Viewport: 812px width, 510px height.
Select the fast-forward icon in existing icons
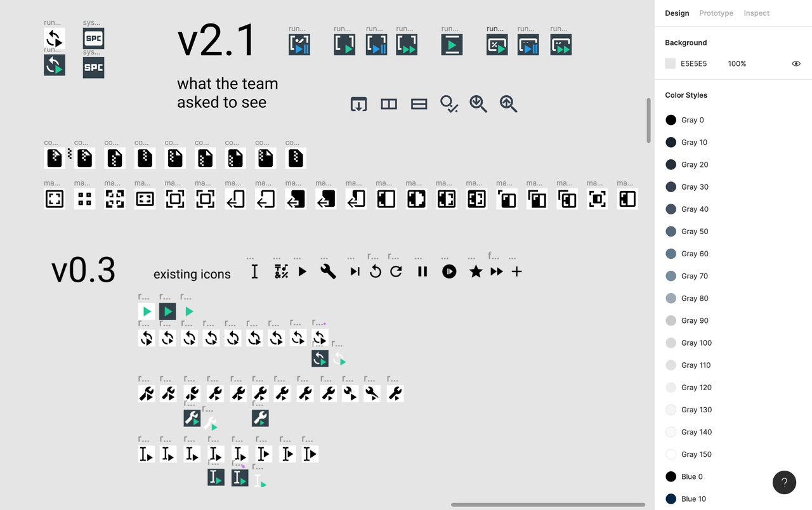pyautogui.click(x=497, y=271)
